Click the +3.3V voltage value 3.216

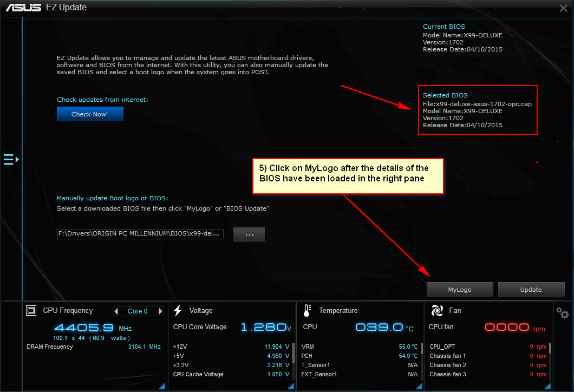point(278,365)
